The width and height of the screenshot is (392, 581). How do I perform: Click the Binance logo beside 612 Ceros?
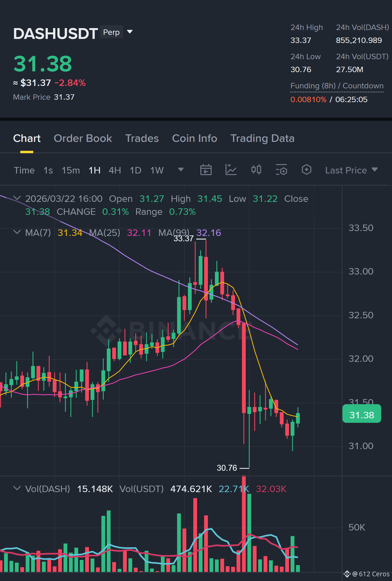pos(347,574)
